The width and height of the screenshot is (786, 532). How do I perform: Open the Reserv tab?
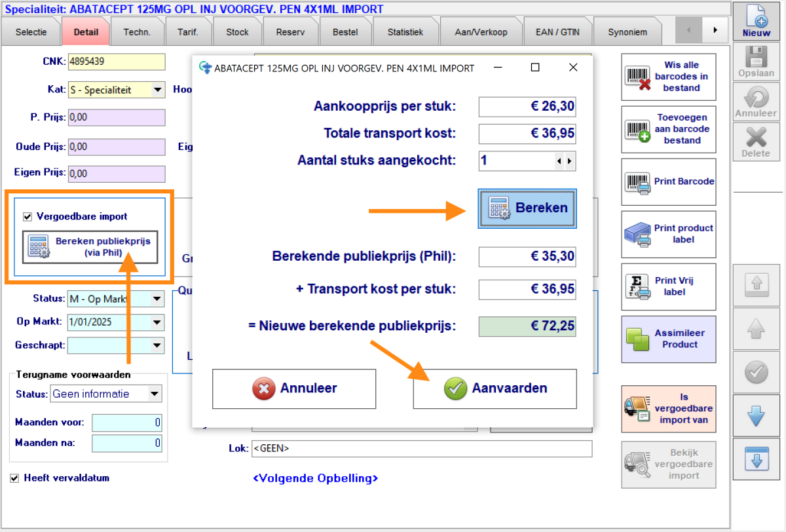point(291,32)
